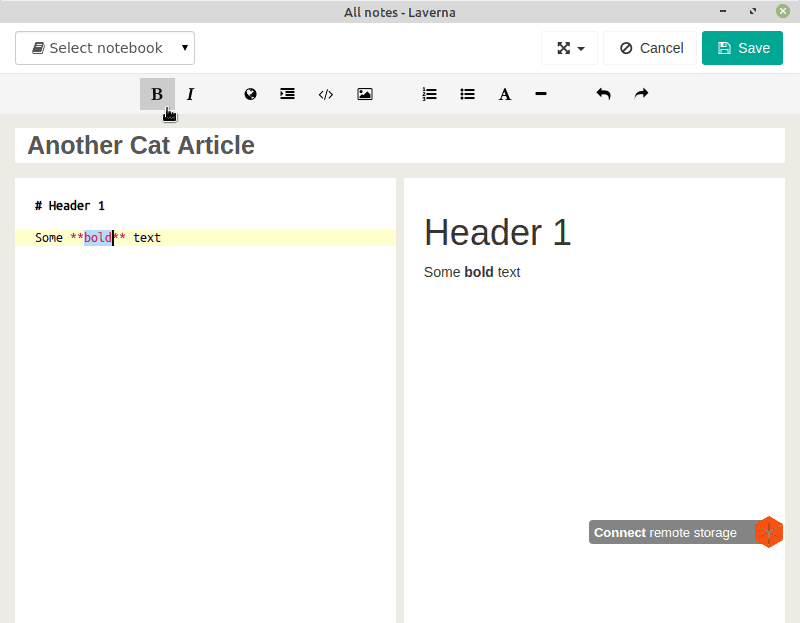Apply italic formatting with the I icon
Screen dimensions: 800x623
click(190, 94)
